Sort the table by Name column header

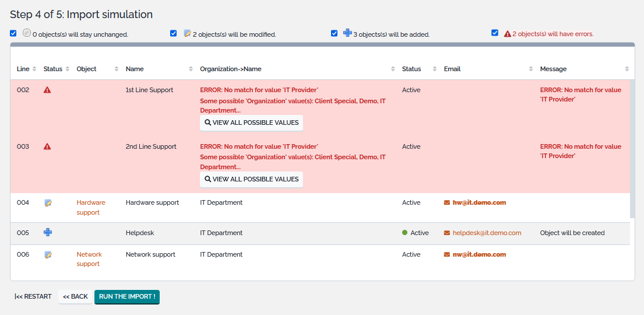(135, 69)
